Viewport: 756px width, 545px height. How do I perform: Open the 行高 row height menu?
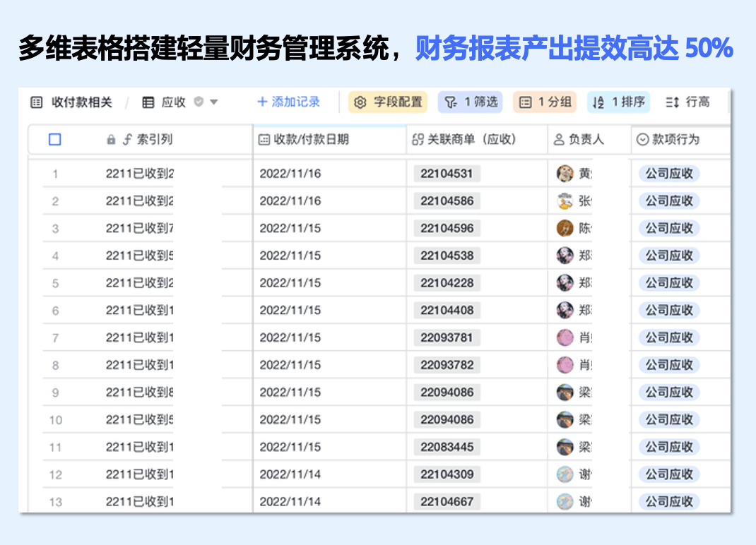(x=687, y=102)
